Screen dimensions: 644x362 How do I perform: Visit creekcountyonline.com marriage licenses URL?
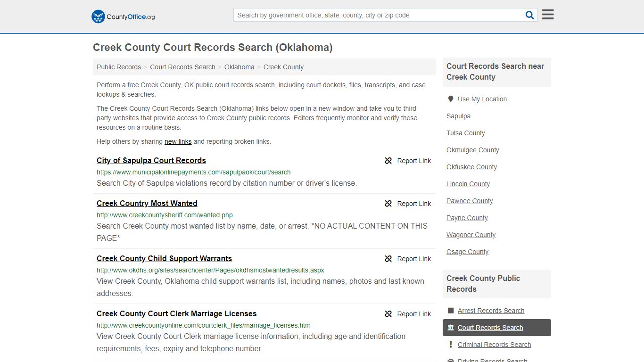click(x=204, y=325)
